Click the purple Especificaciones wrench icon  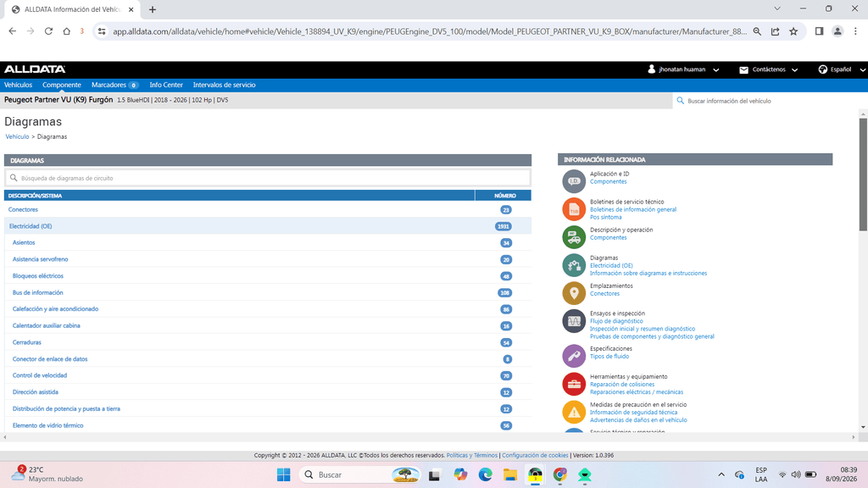(x=574, y=356)
